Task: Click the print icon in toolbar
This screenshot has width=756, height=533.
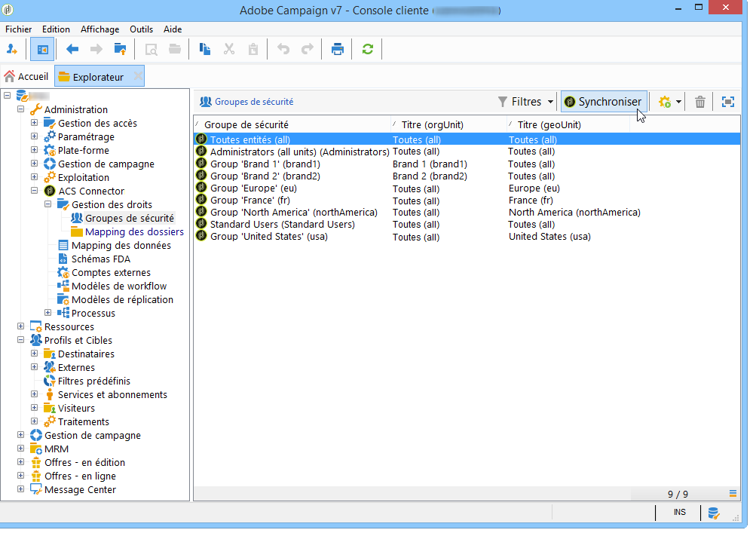Action: tap(337, 50)
